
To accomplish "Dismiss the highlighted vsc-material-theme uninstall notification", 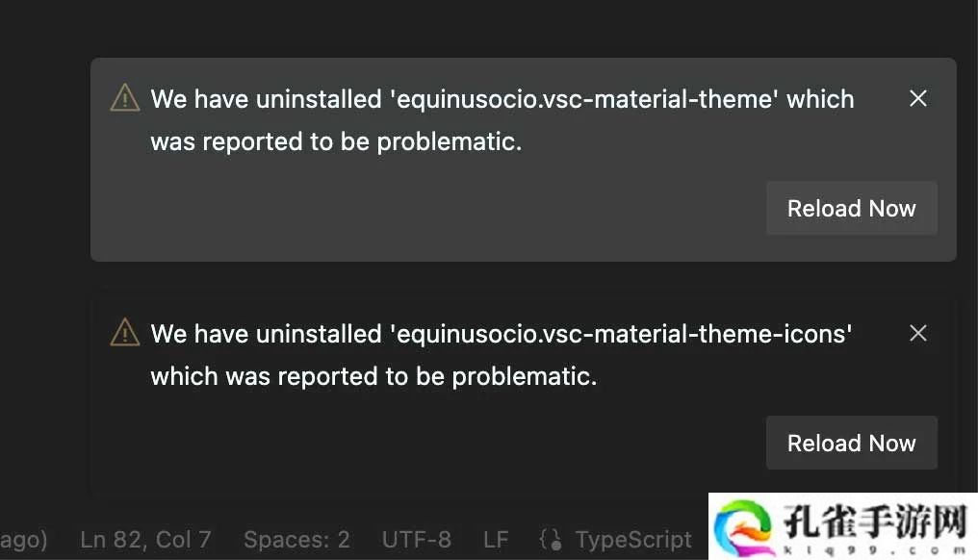I will click(918, 98).
